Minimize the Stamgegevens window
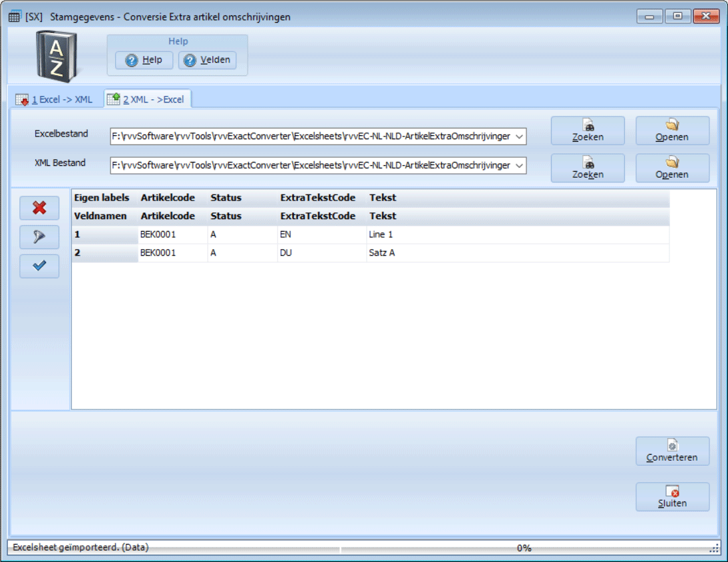This screenshot has height=562, width=728. pyautogui.click(x=649, y=17)
